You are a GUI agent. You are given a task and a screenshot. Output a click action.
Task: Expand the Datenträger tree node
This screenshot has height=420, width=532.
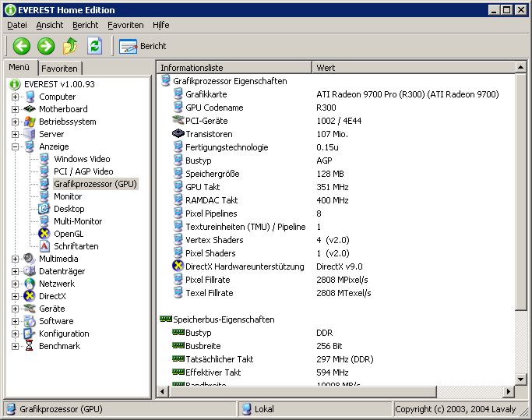click(15, 271)
